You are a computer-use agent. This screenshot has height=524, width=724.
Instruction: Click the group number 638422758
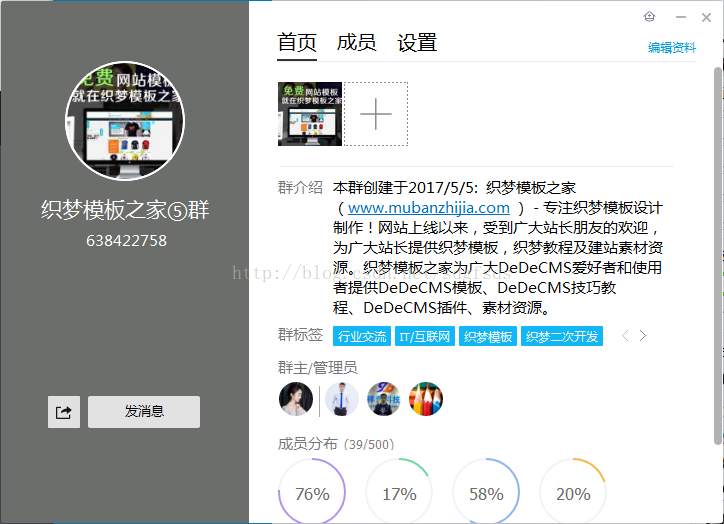click(x=126, y=241)
